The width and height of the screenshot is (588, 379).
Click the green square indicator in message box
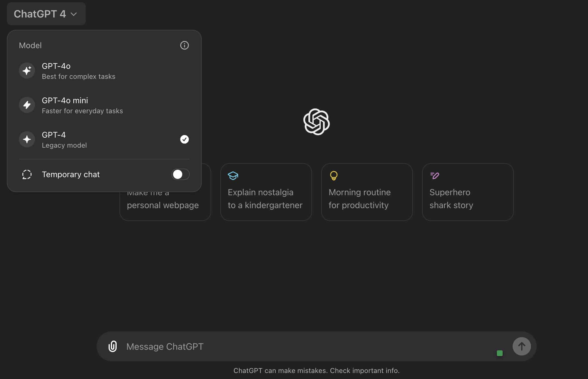500,353
